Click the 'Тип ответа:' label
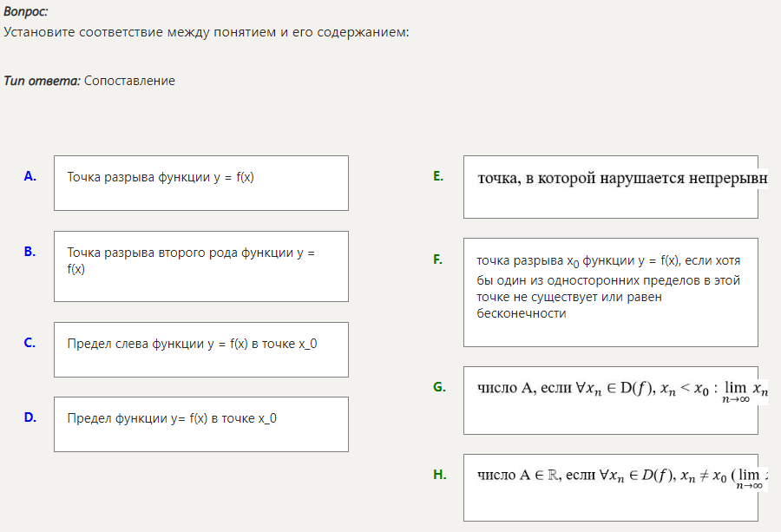 tap(42, 81)
